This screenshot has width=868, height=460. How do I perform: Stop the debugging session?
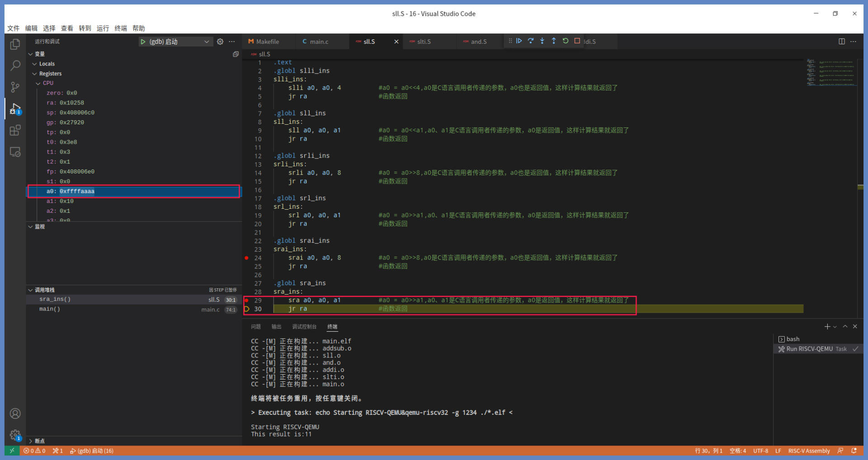pos(577,41)
